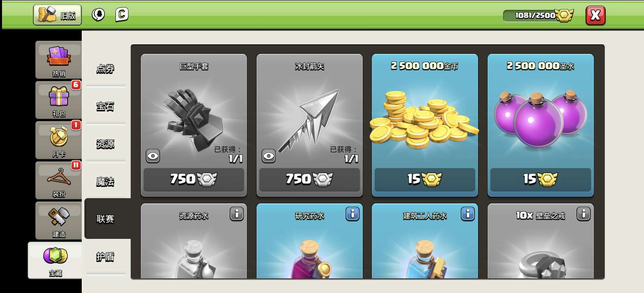
Task: Show info for 资源药水
Action: [x=237, y=214]
